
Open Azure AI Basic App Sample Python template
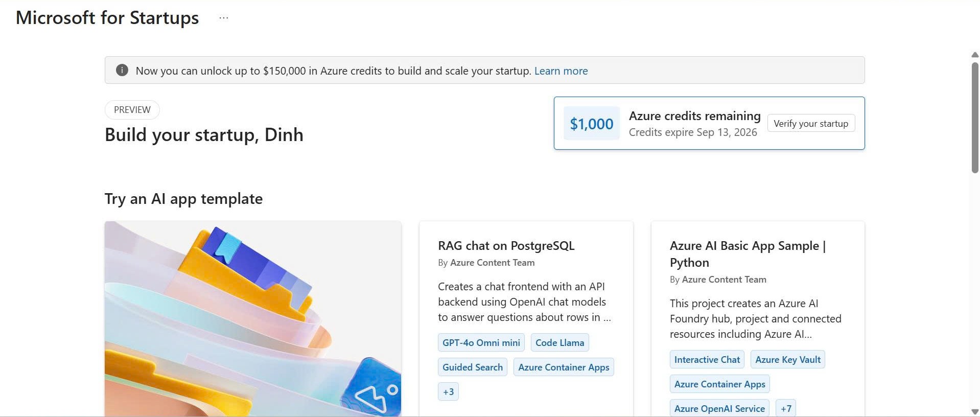748,254
